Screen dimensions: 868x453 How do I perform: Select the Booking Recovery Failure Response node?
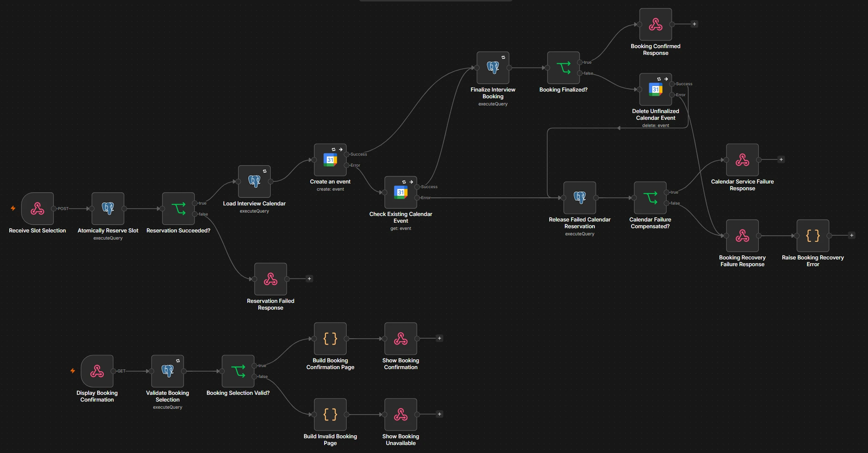(x=743, y=236)
